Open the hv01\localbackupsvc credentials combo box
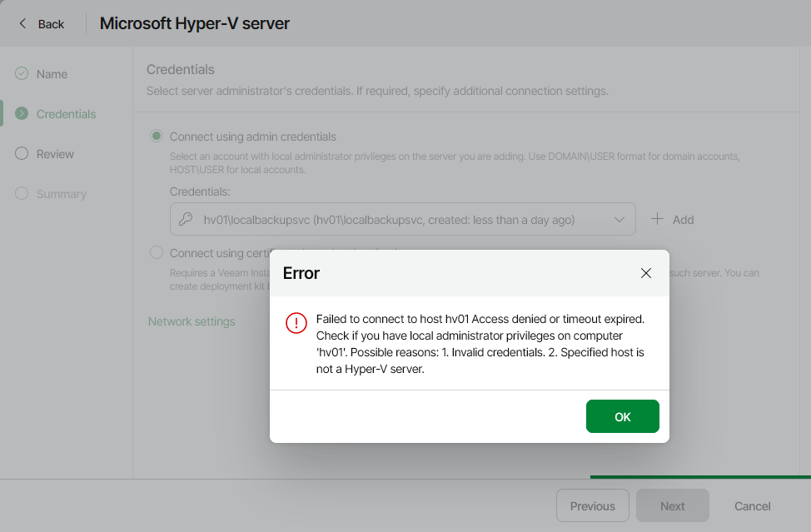811x532 pixels. (400, 218)
